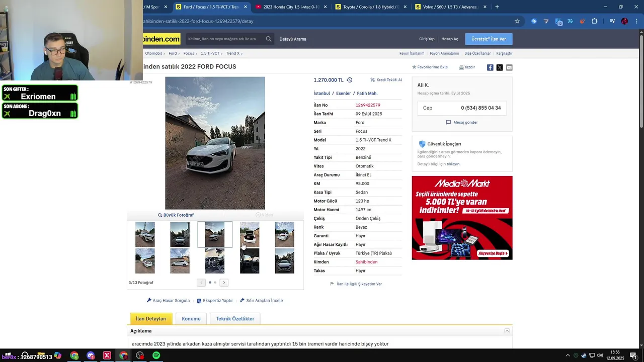Click listing number 1269422579
Image resolution: width=644 pixels, height=362 pixels.
pyautogui.click(x=368, y=105)
